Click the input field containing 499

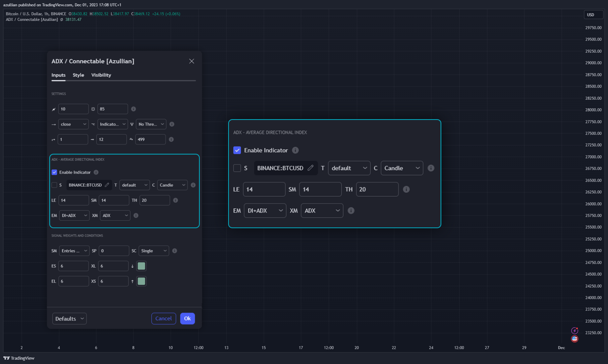coord(150,139)
